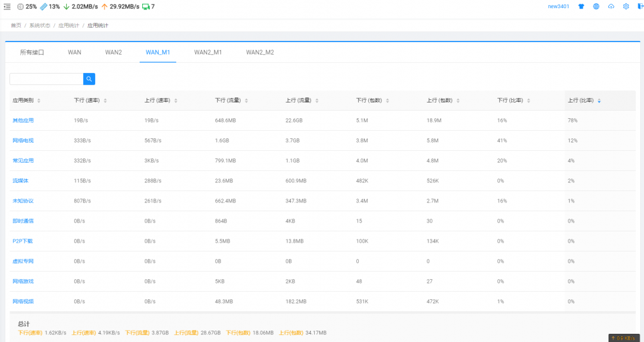Click the floating speed indicator badge

624,338
